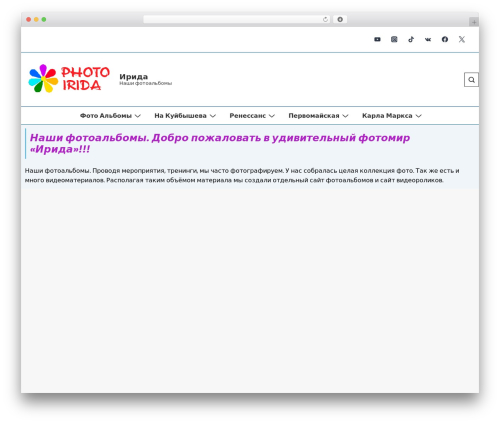Click the round icon right of address bar
The height and width of the screenshot is (423, 500).
click(340, 19)
